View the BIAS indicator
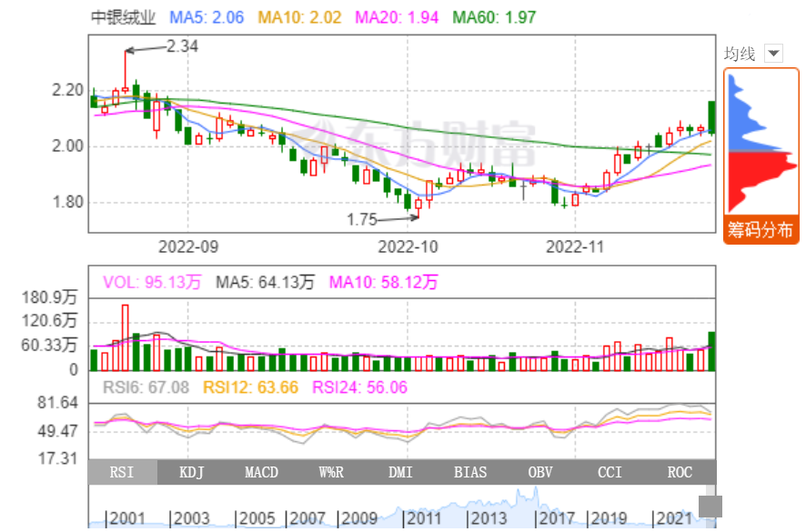The width and height of the screenshot is (806, 532). [469, 472]
